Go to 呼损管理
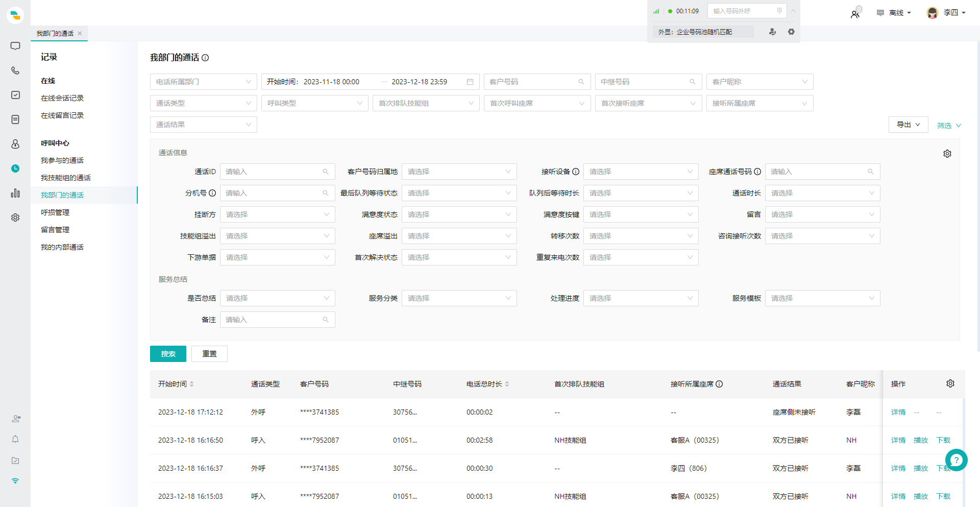 [x=55, y=212]
